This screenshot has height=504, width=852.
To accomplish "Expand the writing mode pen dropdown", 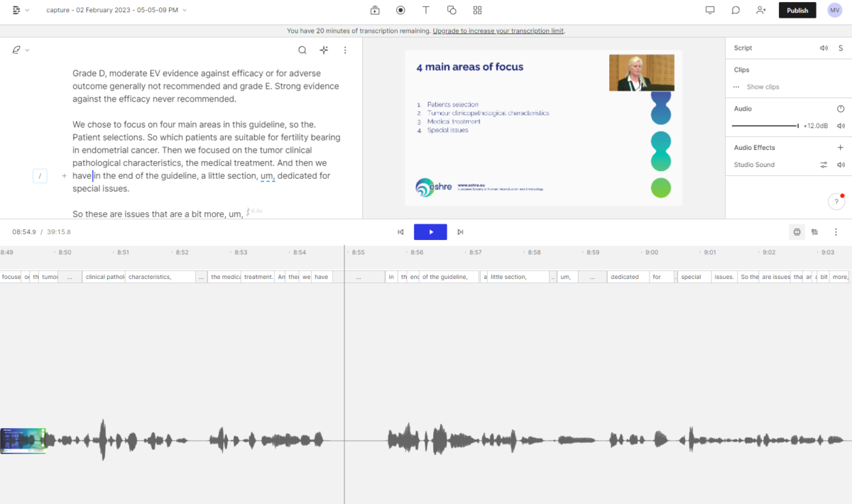I will click(x=21, y=50).
